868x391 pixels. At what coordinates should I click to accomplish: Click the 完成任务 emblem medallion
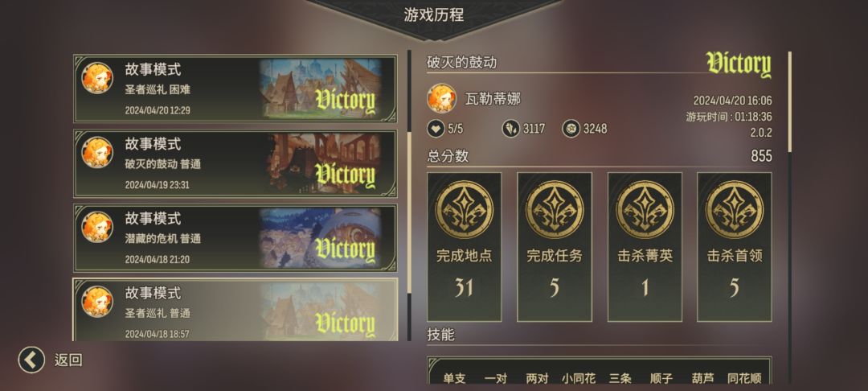[x=554, y=209]
